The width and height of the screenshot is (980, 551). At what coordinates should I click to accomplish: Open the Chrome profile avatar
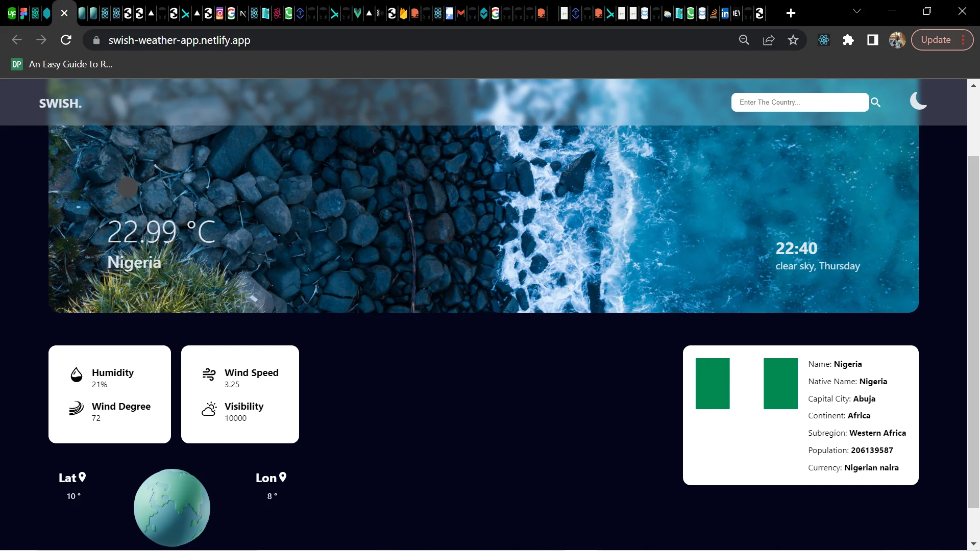point(897,40)
